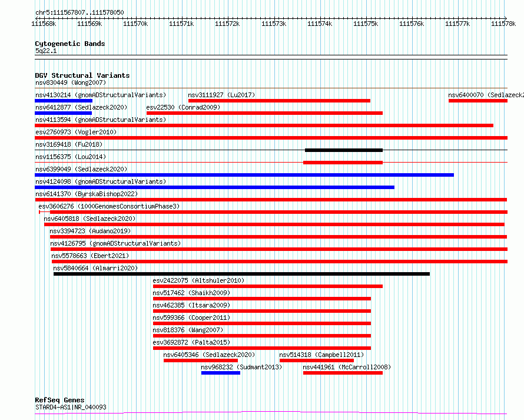Click the red nsv3111927 variant bar
Viewport: 524px width, 420px height.
point(279,101)
